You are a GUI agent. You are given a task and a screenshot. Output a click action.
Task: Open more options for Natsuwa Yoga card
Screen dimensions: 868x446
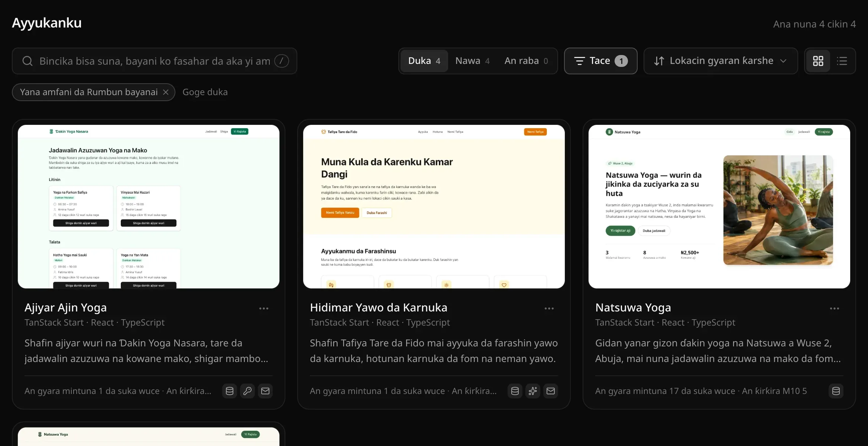coord(835,308)
